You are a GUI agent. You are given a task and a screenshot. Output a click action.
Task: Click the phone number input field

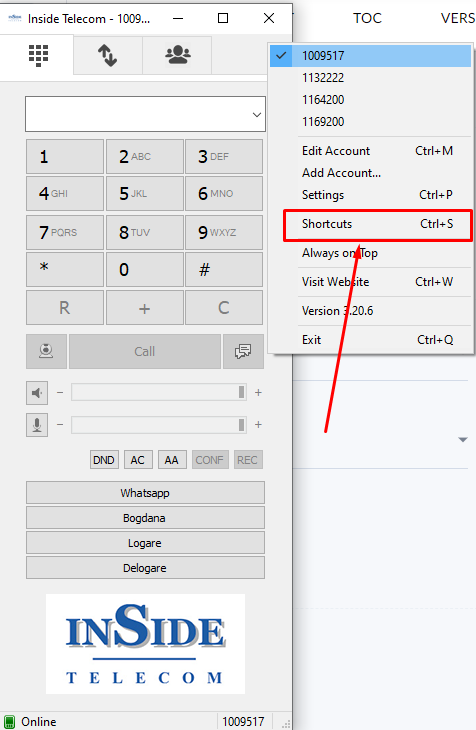[138, 114]
